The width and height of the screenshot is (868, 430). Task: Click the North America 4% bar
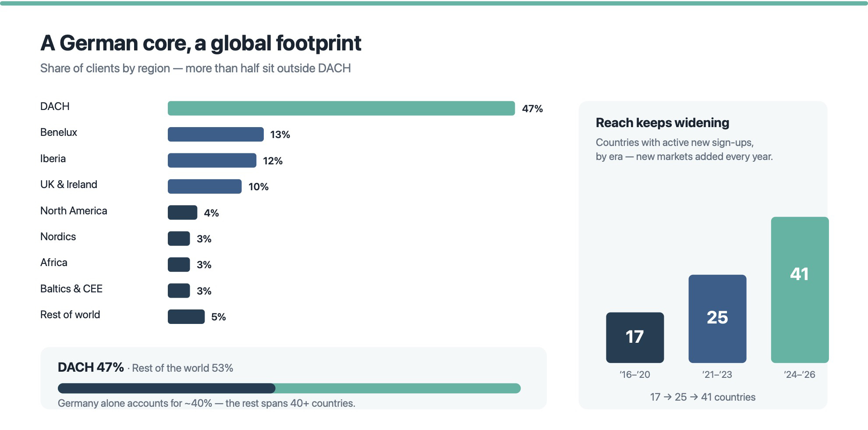pyautogui.click(x=182, y=213)
